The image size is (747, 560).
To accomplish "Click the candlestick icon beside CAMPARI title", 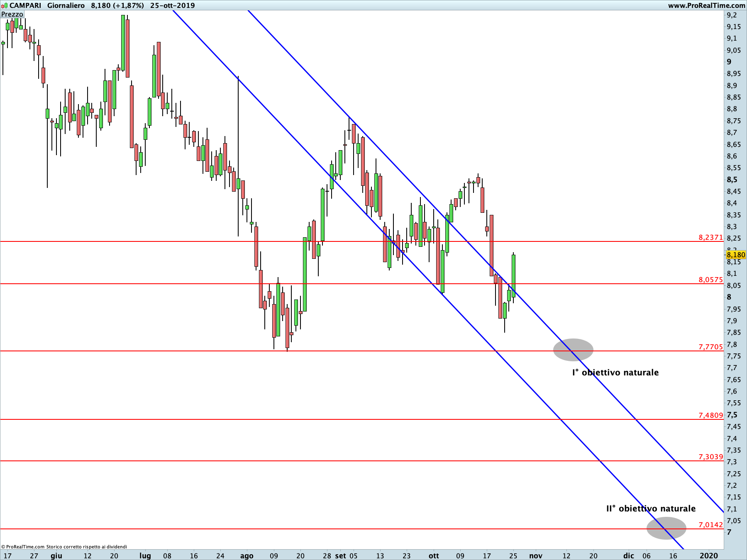I will 5,5.
